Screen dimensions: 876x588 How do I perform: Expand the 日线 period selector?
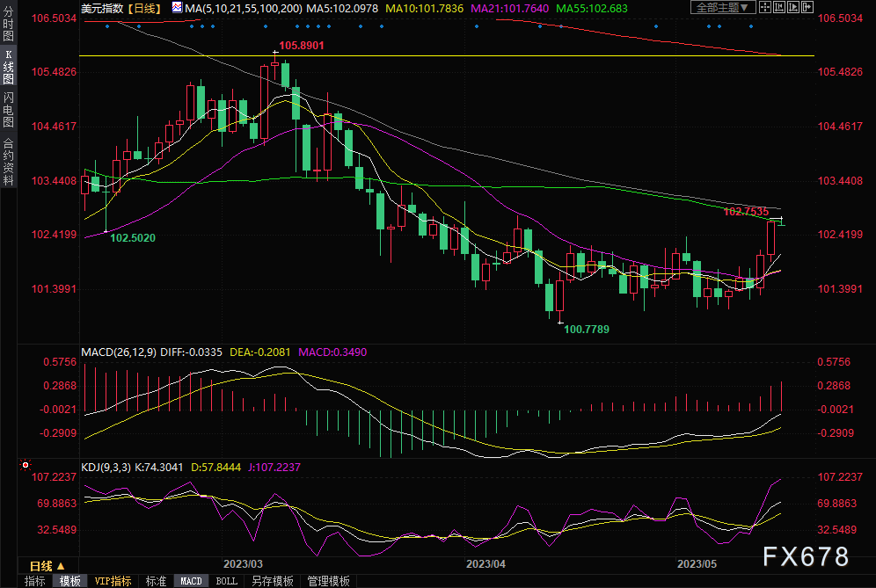point(47,566)
